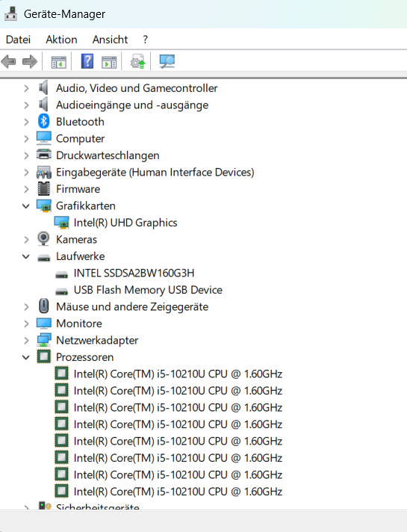Collapse the Grafikkarten category
407x532 pixels.
[26, 206]
